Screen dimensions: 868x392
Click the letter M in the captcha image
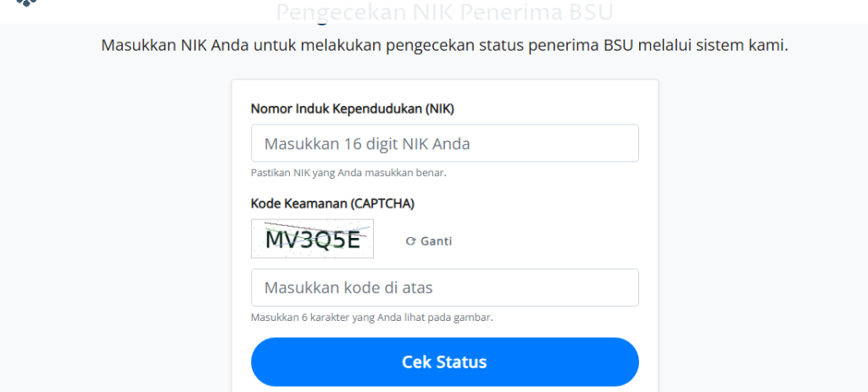[276, 240]
